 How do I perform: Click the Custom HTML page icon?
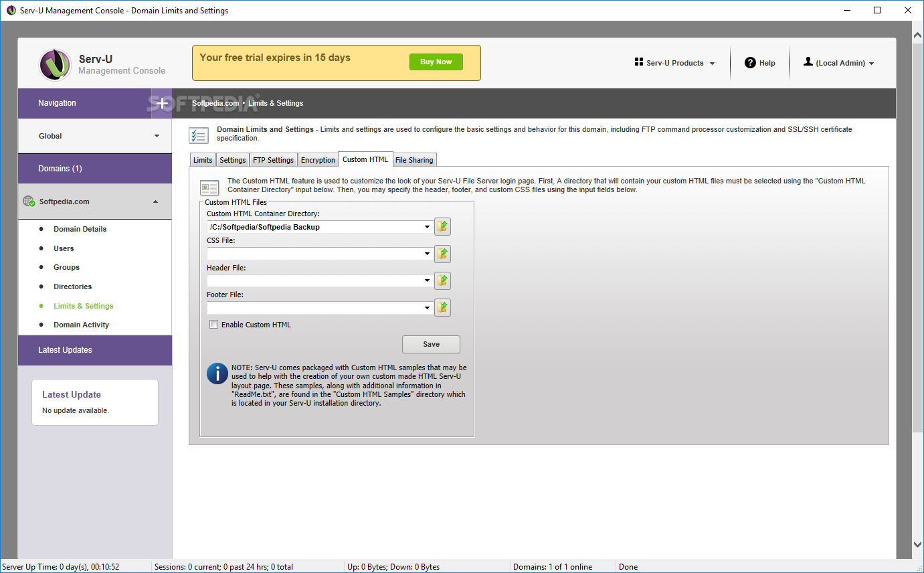pos(209,187)
